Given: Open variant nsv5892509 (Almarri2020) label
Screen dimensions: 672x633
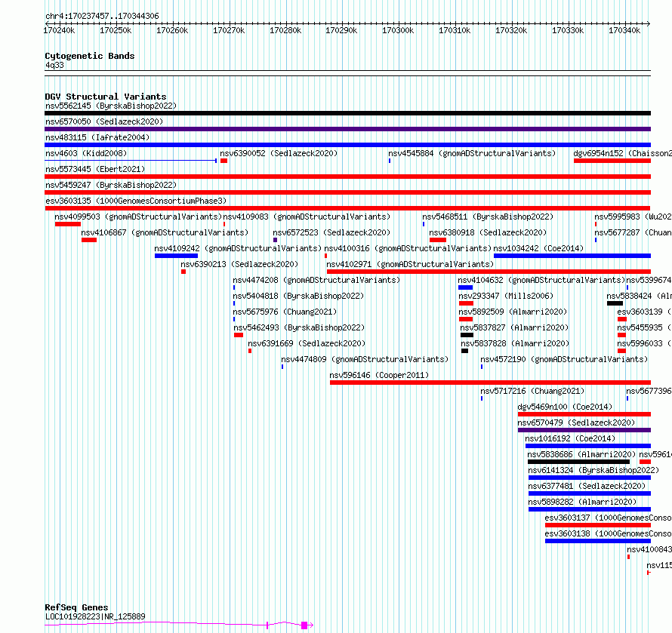Looking at the screenshot, I should click(x=513, y=312).
